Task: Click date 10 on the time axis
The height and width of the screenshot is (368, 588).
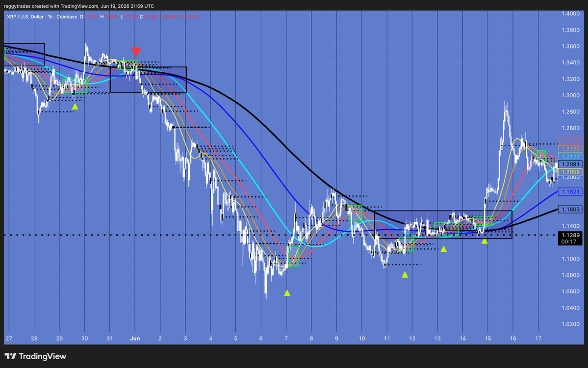Action: point(362,339)
